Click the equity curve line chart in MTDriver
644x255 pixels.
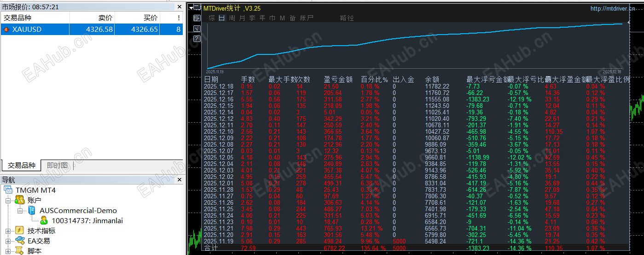(415, 45)
